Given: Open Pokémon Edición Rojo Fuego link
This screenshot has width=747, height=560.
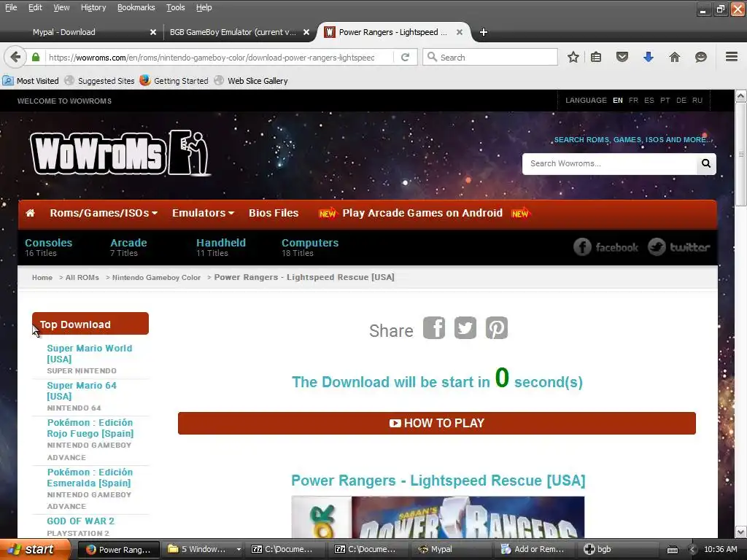Looking at the screenshot, I should 90,428.
